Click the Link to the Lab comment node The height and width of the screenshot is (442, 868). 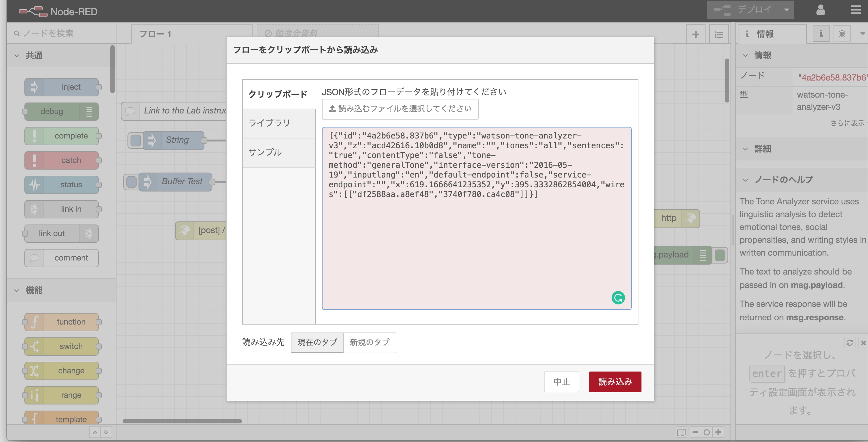coord(174,111)
